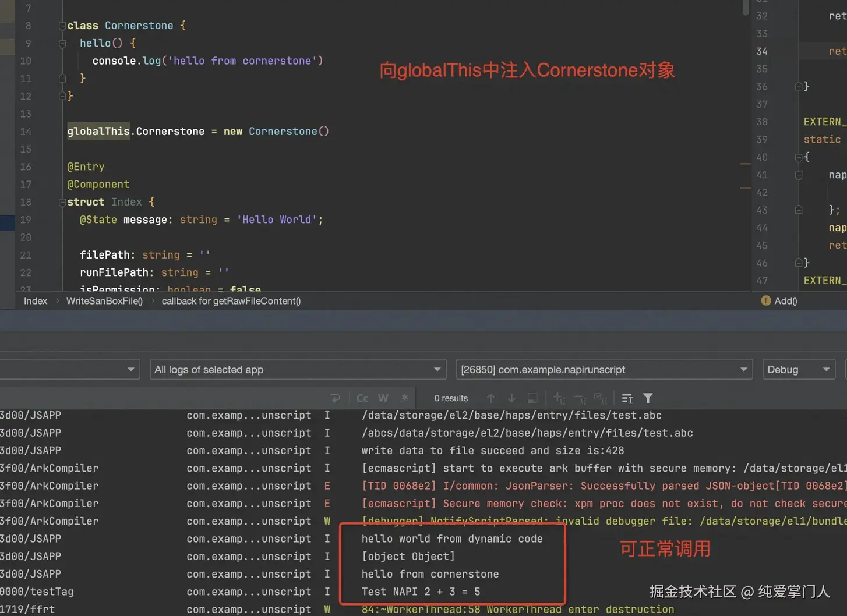Click the filter funnel icon
The image size is (847, 616).
tap(648, 398)
